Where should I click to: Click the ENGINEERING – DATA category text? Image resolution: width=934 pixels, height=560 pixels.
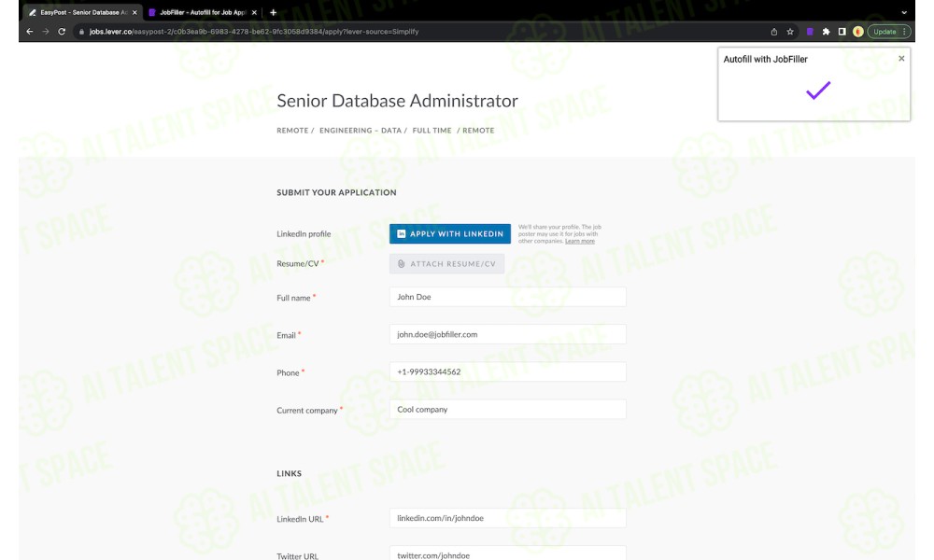[361, 131]
